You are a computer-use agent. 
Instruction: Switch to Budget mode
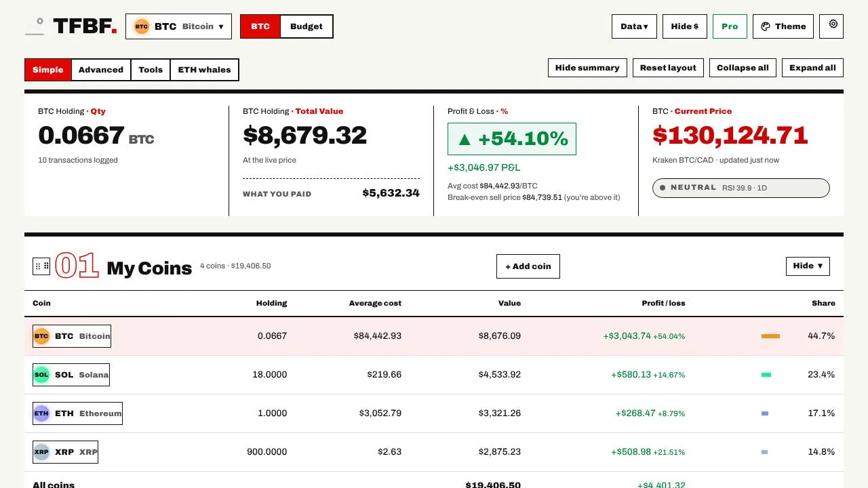pos(307,26)
